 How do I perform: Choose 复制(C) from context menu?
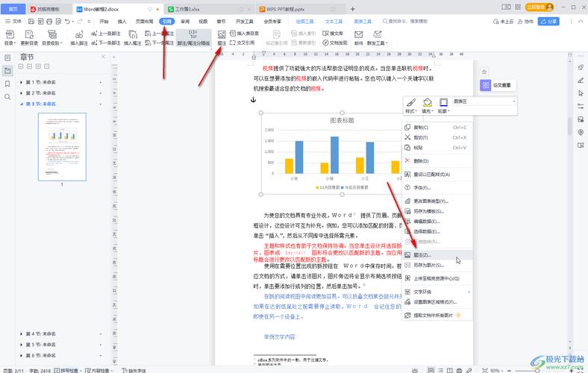coord(437,128)
